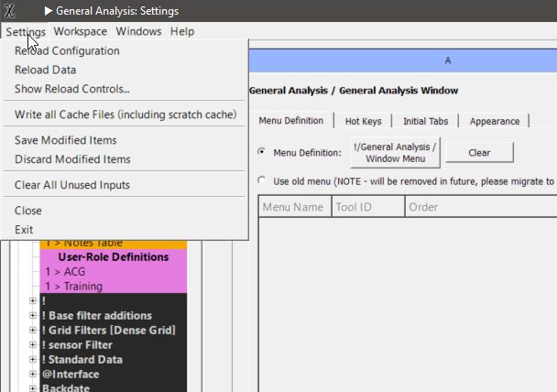Viewport: 557px width, 392px height.
Task: Select the 1 > Notes Table tree item
Action: click(x=114, y=244)
